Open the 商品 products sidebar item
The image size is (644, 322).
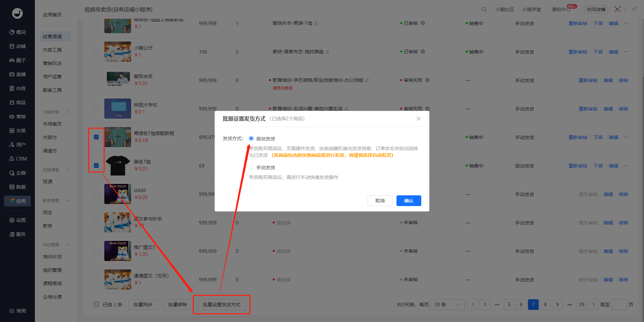click(17, 103)
